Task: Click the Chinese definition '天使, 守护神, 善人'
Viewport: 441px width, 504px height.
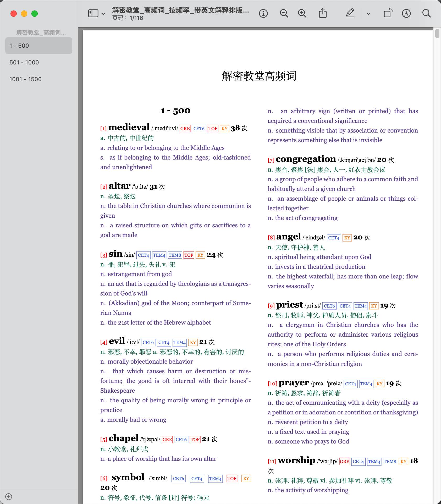Action: tap(300, 248)
